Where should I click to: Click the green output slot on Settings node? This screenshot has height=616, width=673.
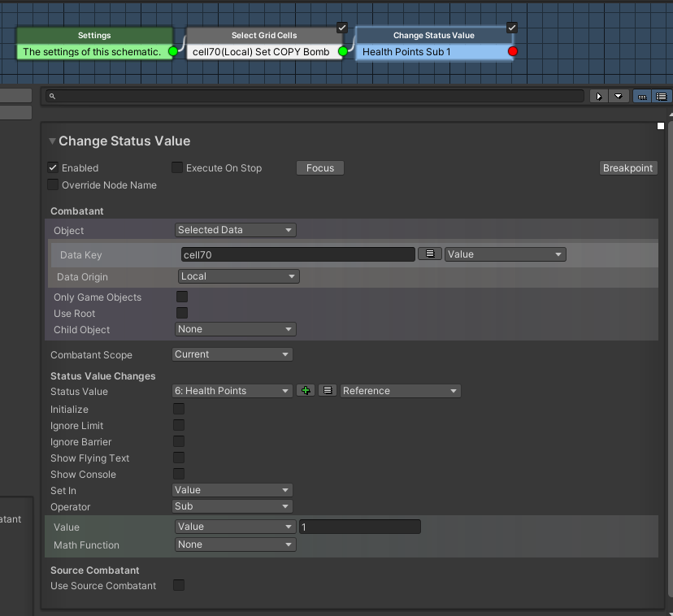173,51
